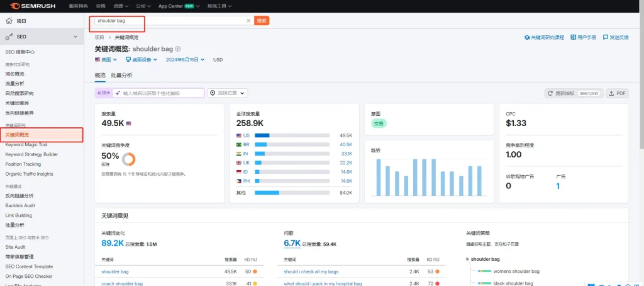
Task: Click the 其他 global volume bar
Action: 292,193
